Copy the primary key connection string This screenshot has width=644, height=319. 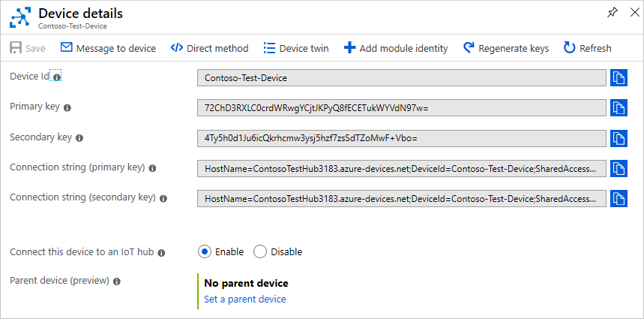click(619, 168)
